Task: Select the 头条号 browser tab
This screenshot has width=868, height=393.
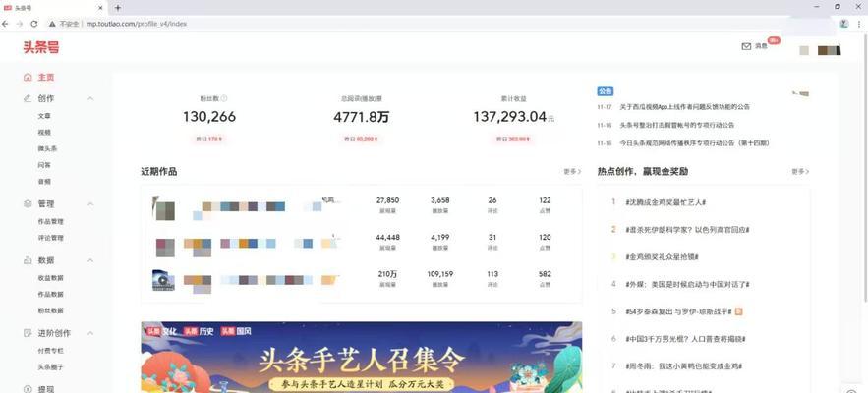Action: point(52,8)
